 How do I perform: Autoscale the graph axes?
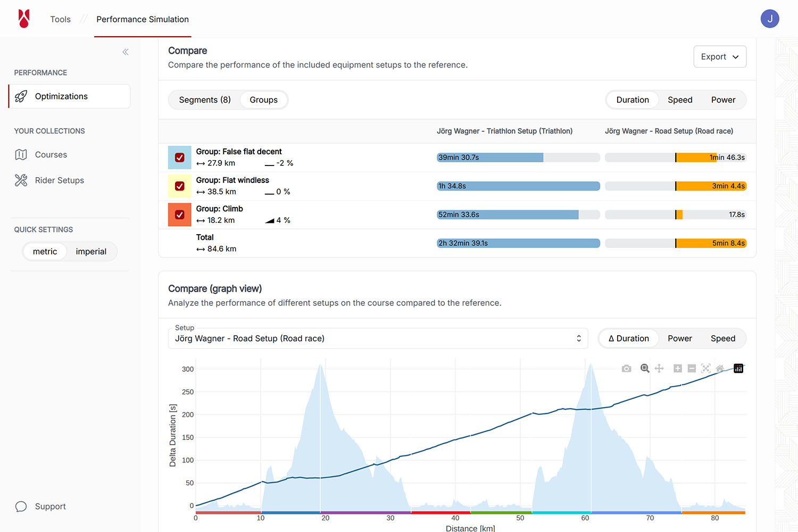coord(706,369)
